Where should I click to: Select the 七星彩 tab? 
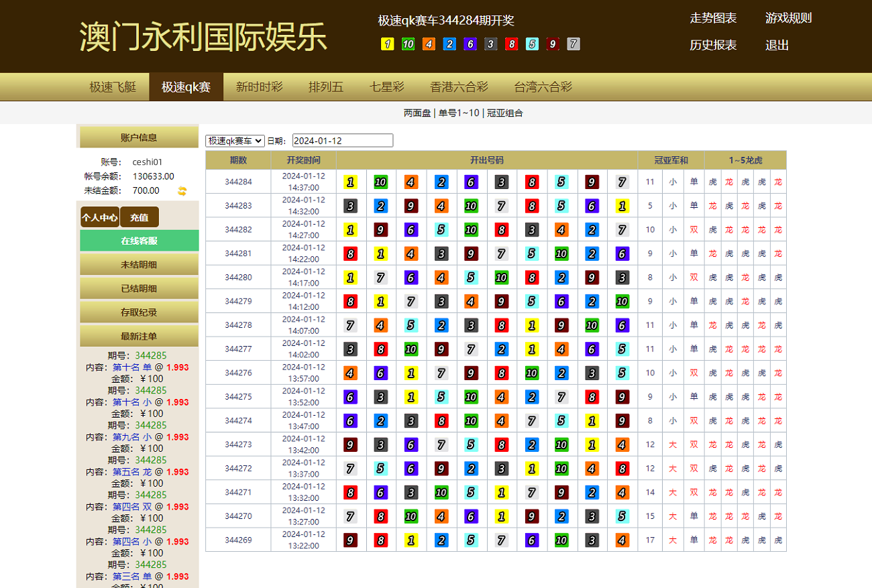point(386,87)
